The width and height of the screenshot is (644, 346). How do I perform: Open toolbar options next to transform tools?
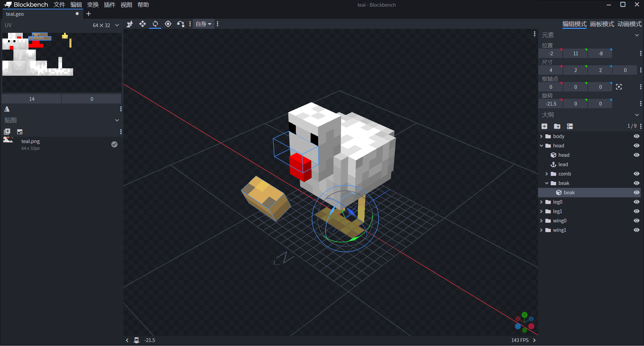[190, 24]
